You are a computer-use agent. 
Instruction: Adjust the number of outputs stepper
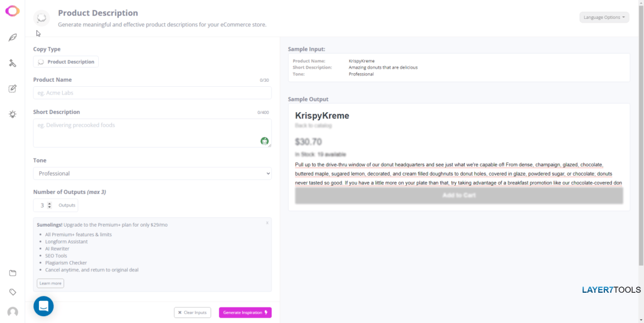coord(50,205)
